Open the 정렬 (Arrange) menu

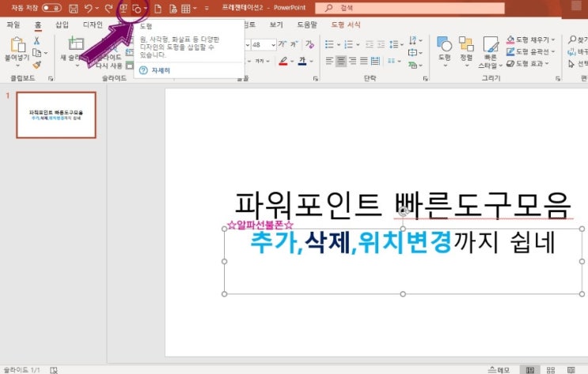click(466, 51)
